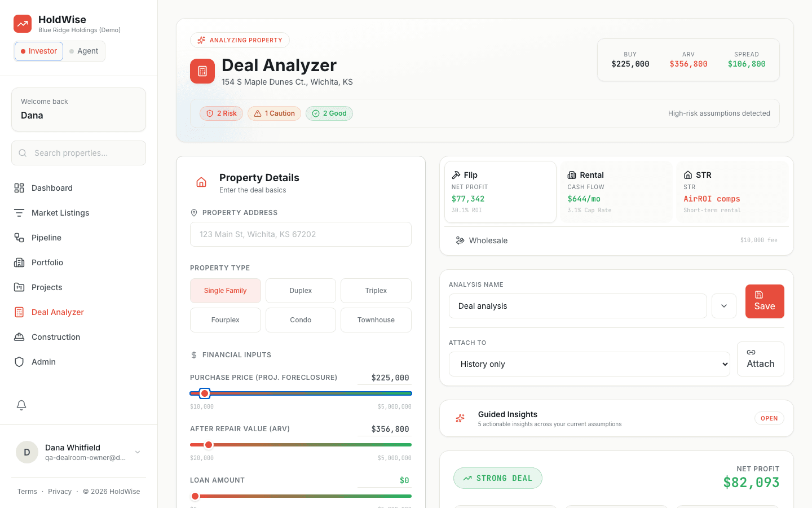This screenshot has width=812, height=508.
Task: Click the After Repair Value slider handle
Action: (209, 445)
